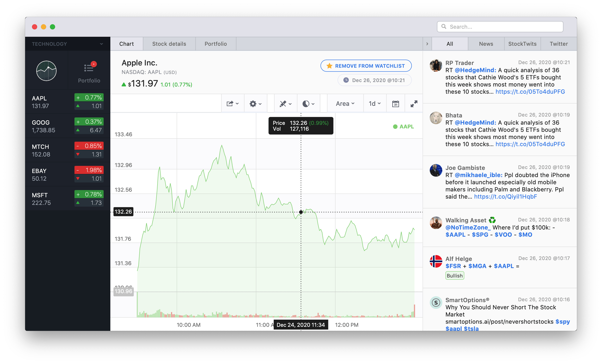
Task: Select the News feed tab
Action: [x=486, y=44]
